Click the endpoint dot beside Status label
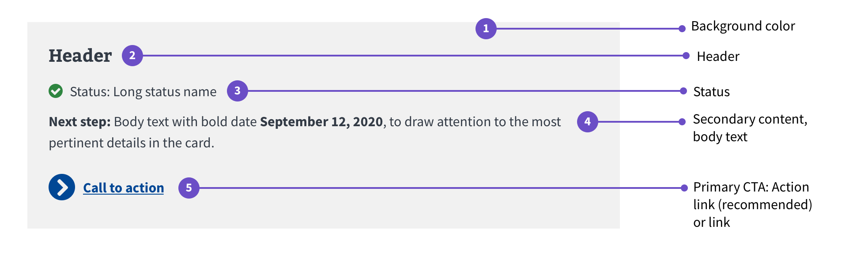Image resolution: width=868 pixels, height=278 pixels. pos(683,91)
